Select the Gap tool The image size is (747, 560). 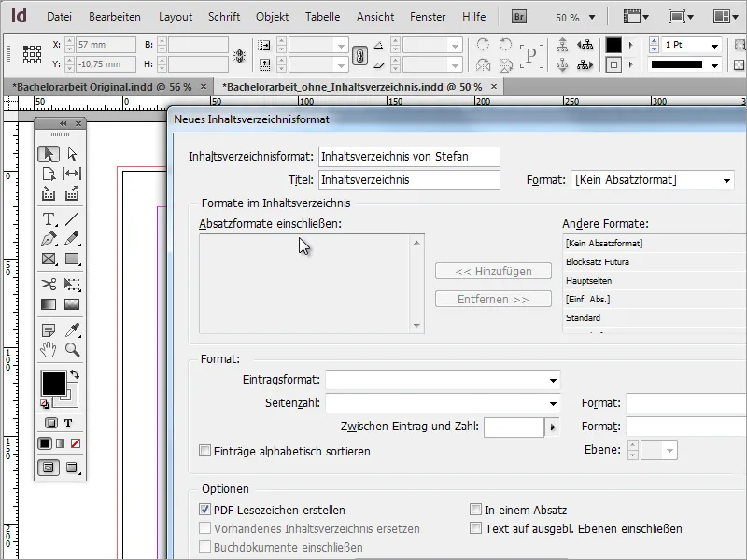tap(72, 174)
